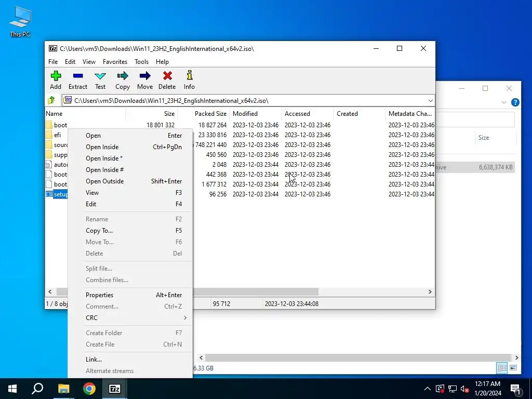The image size is (532, 399).
Task: Open This PC desktop icon
Action: 20,21
